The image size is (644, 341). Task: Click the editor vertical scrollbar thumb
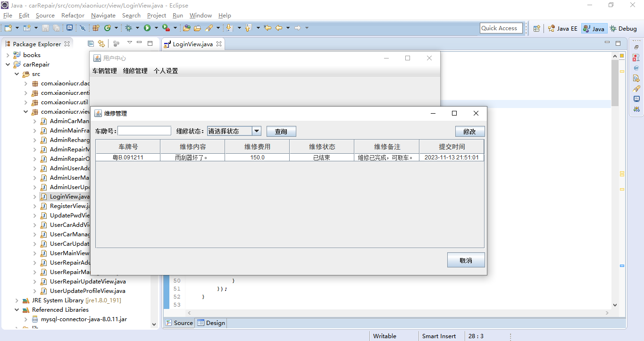click(615, 83)
